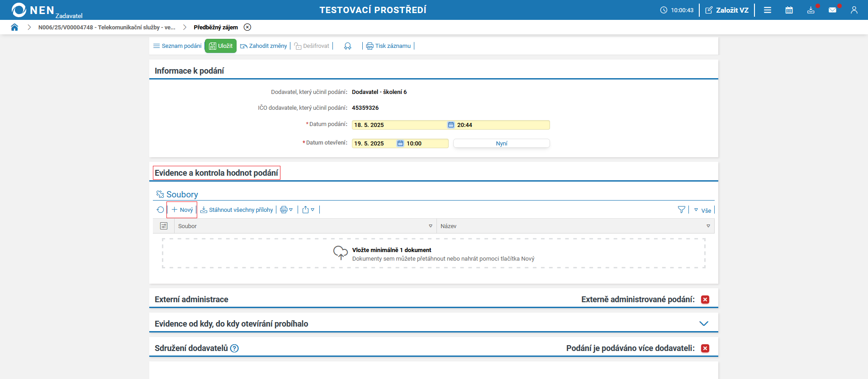Open the hamburger main menu

coord(767,10)
